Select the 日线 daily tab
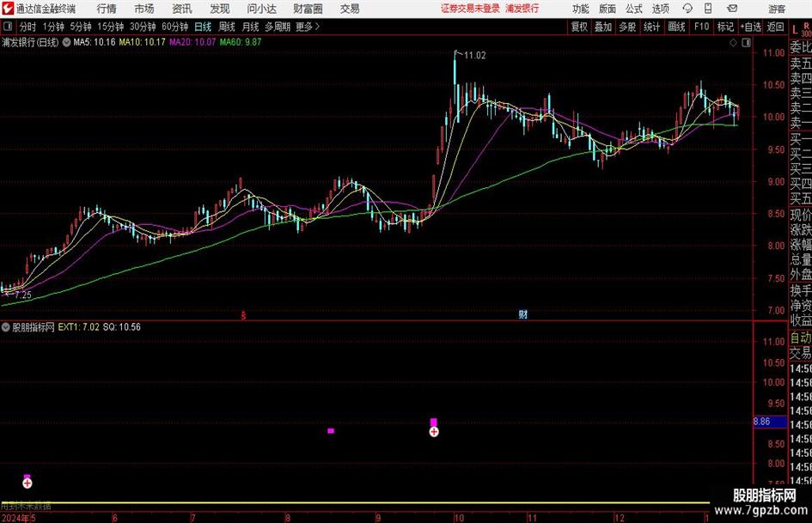The width and height of the screenshot is (812, 523). click(x=203, y=27)
